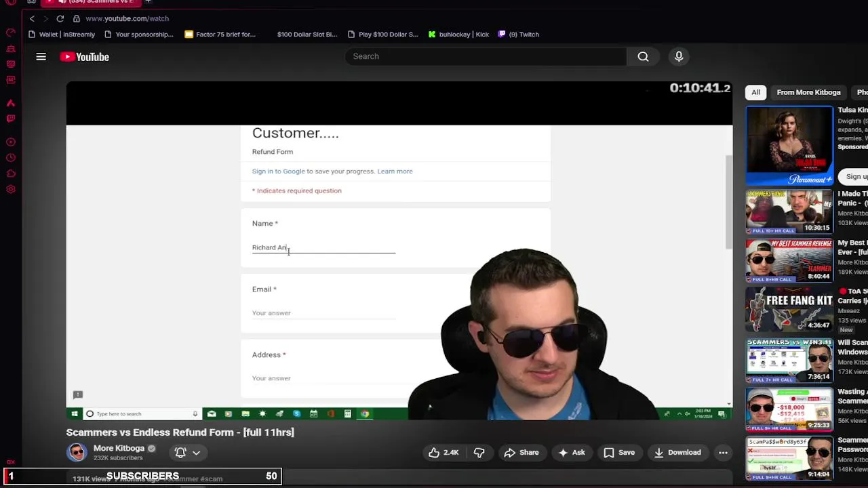Open the 9:14:04 scammer password thumbnail

click(789, 458)
